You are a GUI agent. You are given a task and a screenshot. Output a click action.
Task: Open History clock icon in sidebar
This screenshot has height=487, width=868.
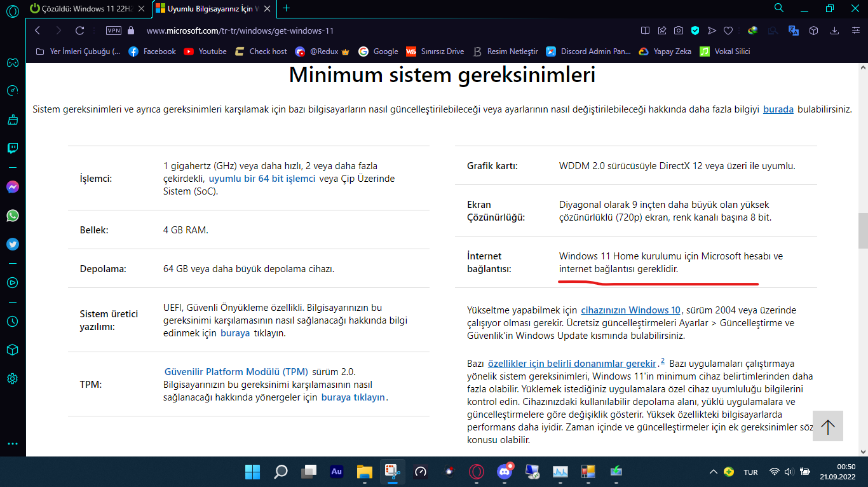[12, 321]
